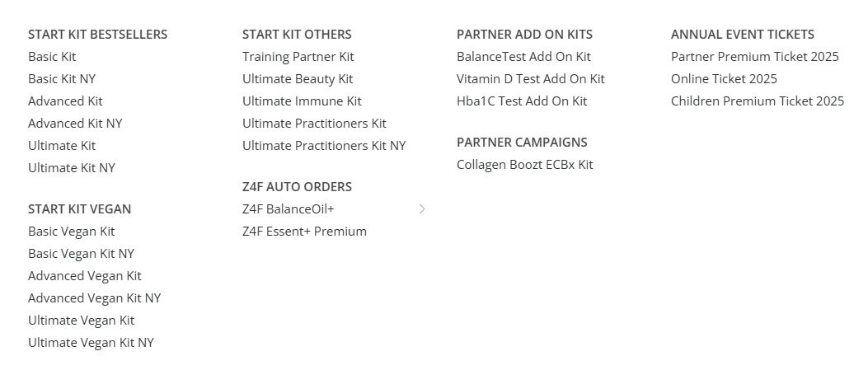
Task: Choose Vitamin D Test Add On Kit
Action: tap(531, 79)
